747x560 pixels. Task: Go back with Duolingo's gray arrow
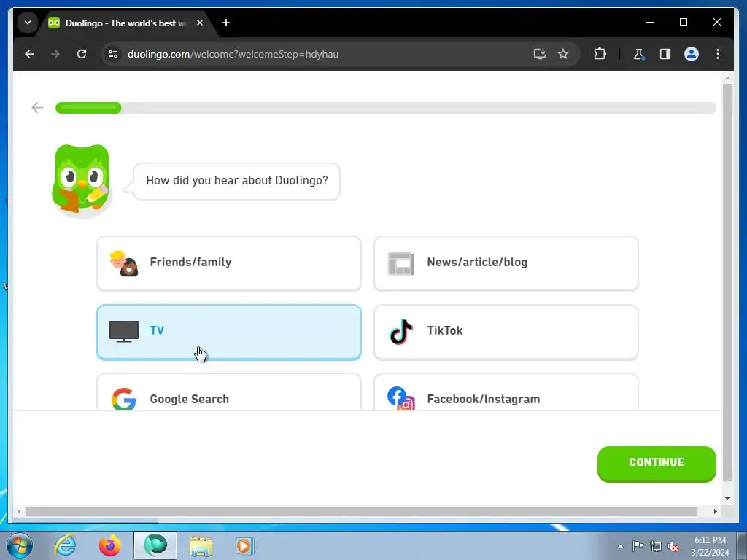pyautogui.click(x=37, y=108)
